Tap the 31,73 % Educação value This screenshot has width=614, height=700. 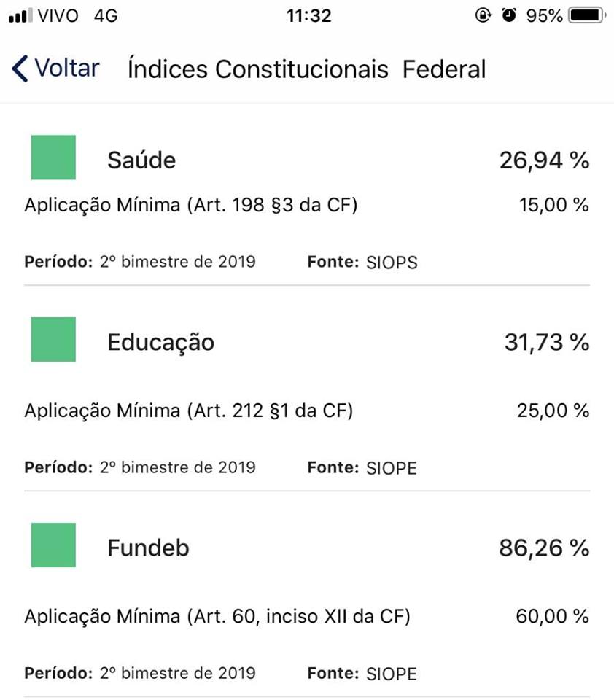click(547, 343)
